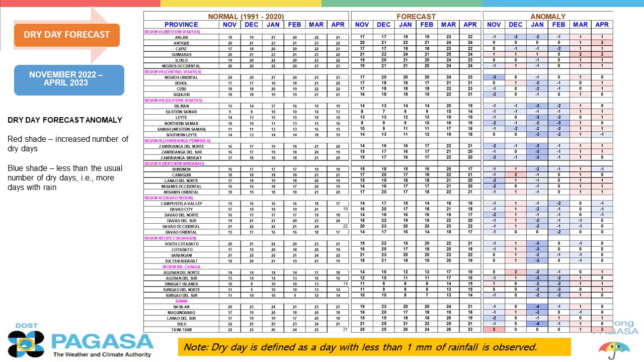Click MAR column header under FORECAST
This screenshot has width=644, height=362.
pos(448,25)
